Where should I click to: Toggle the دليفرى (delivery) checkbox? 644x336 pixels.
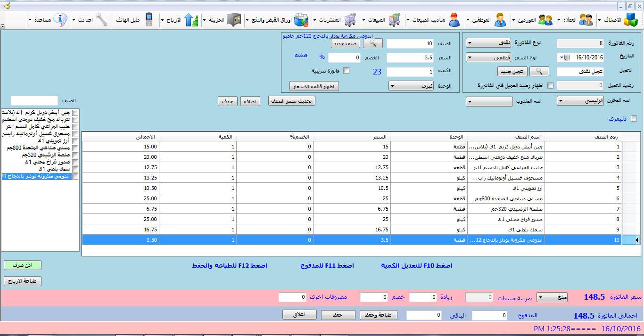tap(634, 119)
